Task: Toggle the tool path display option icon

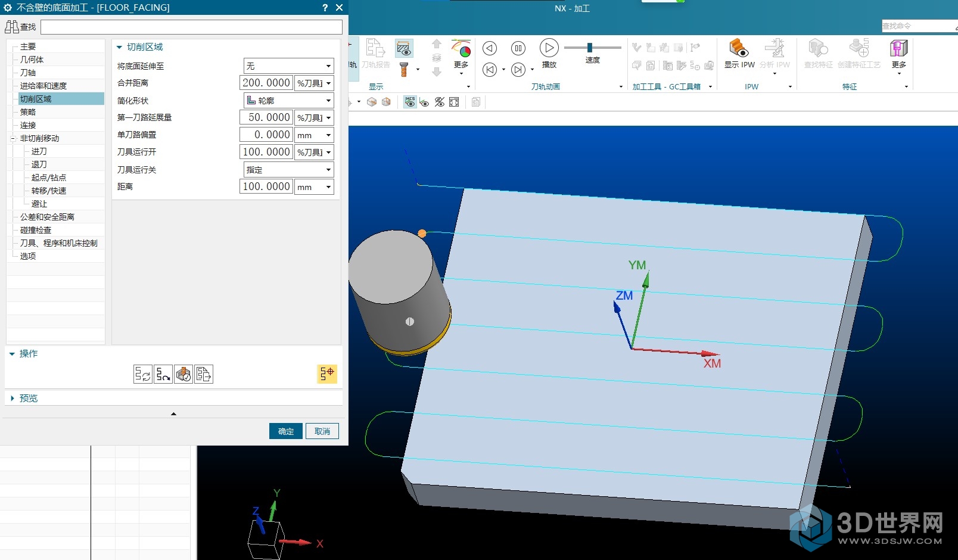Action: pos(404,48)
